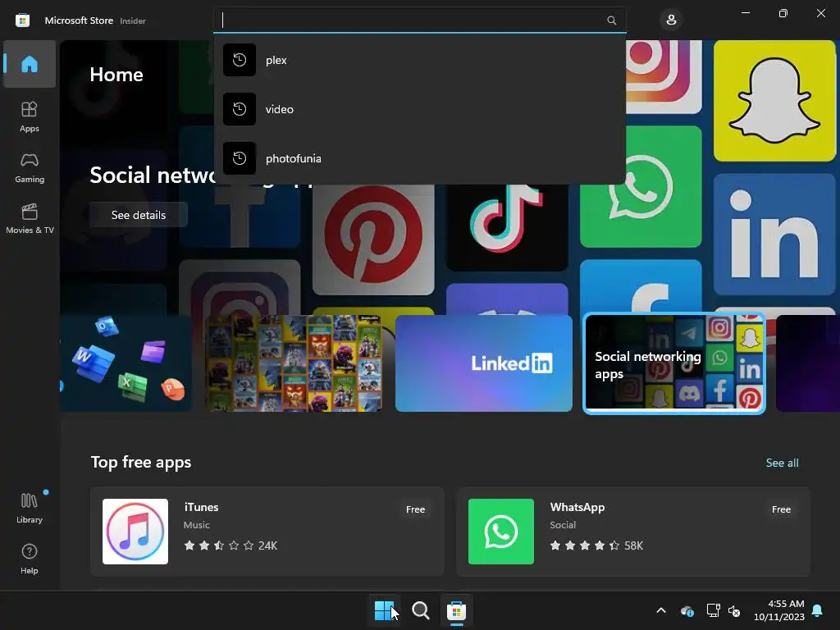
Task: Go to Gaming section
Action: coord(30,167)
